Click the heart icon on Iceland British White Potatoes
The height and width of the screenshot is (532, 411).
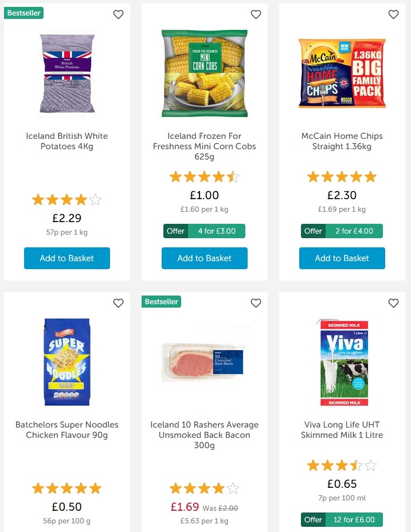[x=118, y=14]
